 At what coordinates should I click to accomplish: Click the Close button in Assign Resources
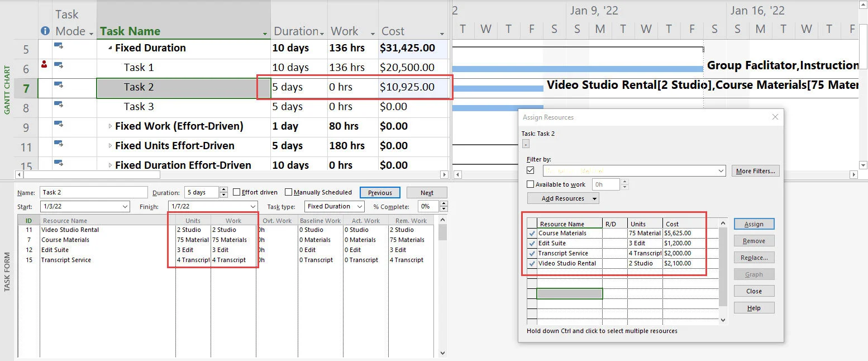pyautogui.click(x=753, y=291)
